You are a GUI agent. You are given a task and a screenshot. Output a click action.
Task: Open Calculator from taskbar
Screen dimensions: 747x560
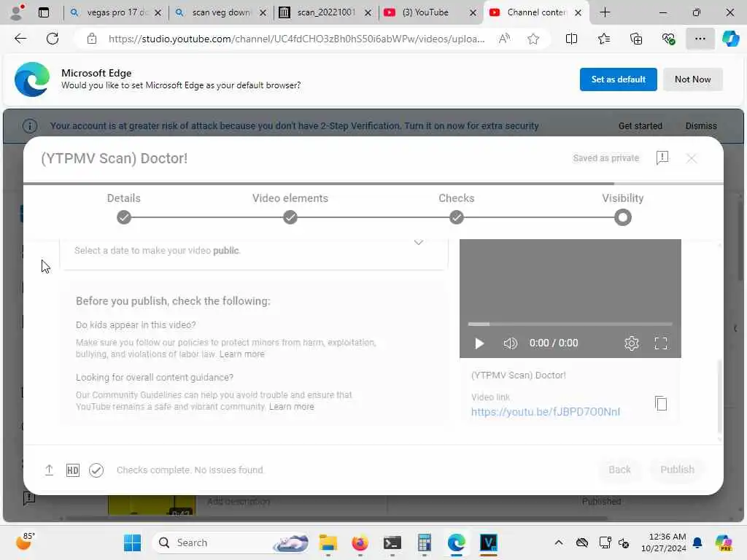[424, 542]
